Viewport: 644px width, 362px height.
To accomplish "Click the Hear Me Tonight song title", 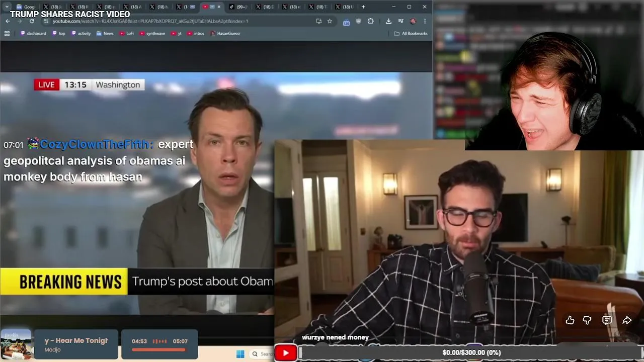I will pos(76,340).
